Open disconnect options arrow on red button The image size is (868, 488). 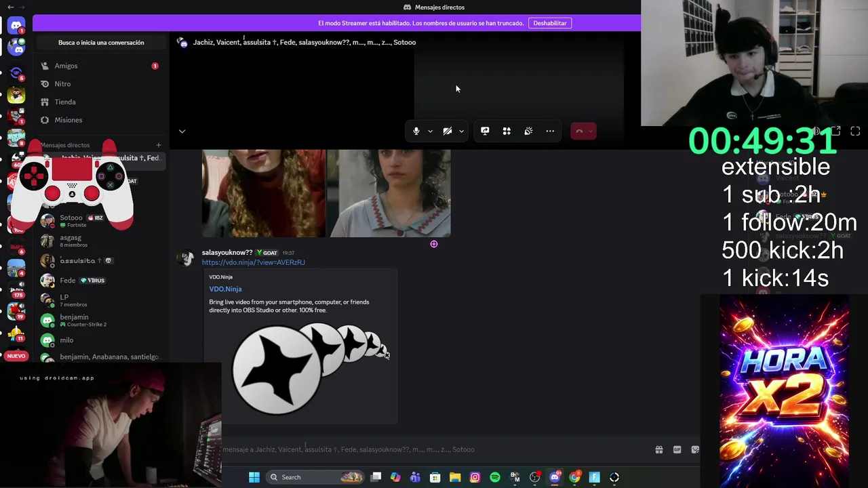point(591,131)
